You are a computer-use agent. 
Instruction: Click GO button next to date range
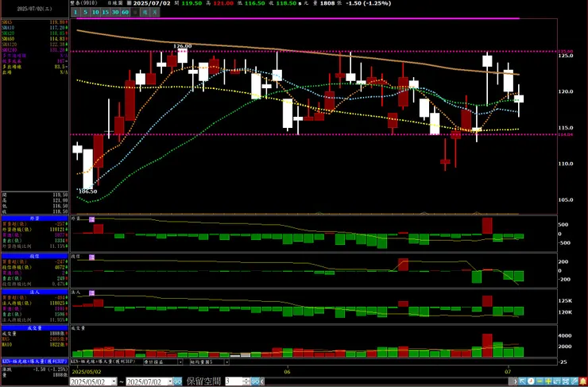[x=178, y=381]
